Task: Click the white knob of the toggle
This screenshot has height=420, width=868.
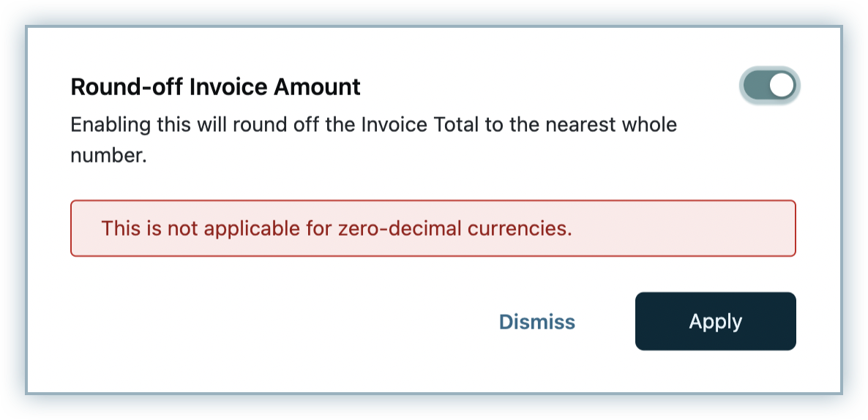Action: (x=782, y=86)
